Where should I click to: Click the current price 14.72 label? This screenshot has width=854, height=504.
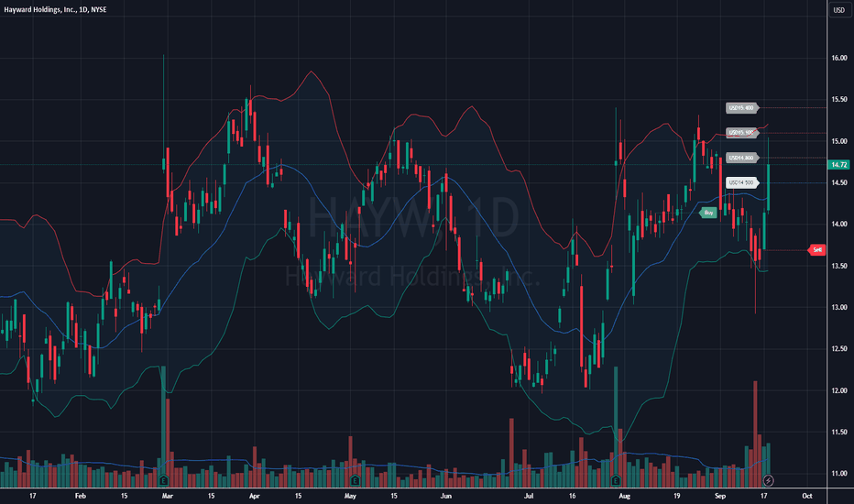(x=838, y=165)
